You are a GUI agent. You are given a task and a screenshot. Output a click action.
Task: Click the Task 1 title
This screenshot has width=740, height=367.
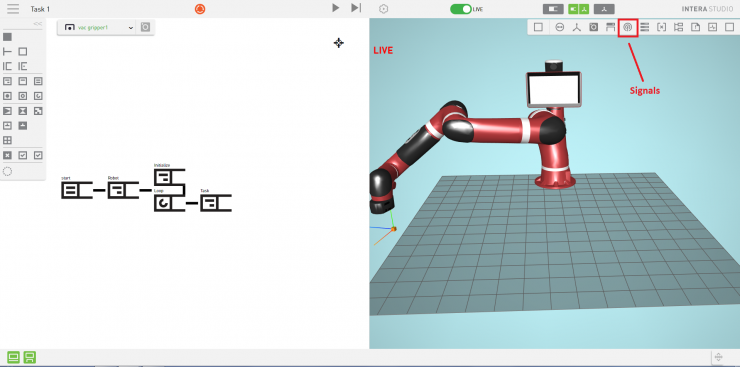(40, 9)
